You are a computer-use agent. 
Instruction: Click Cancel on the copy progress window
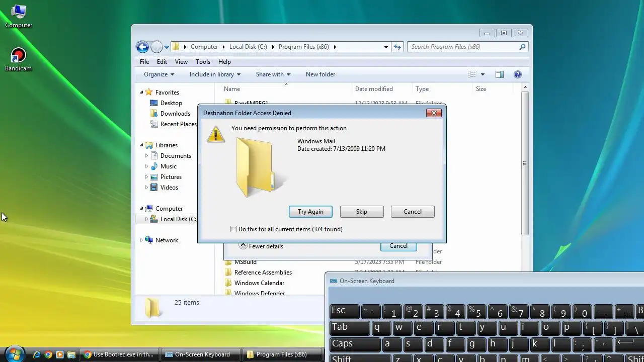tap(398, 246)
